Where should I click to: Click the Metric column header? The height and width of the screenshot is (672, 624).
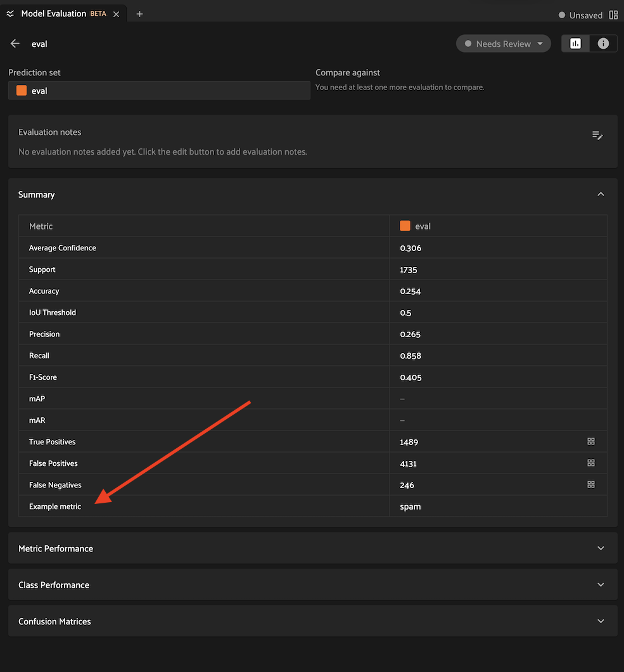(41, 226)
